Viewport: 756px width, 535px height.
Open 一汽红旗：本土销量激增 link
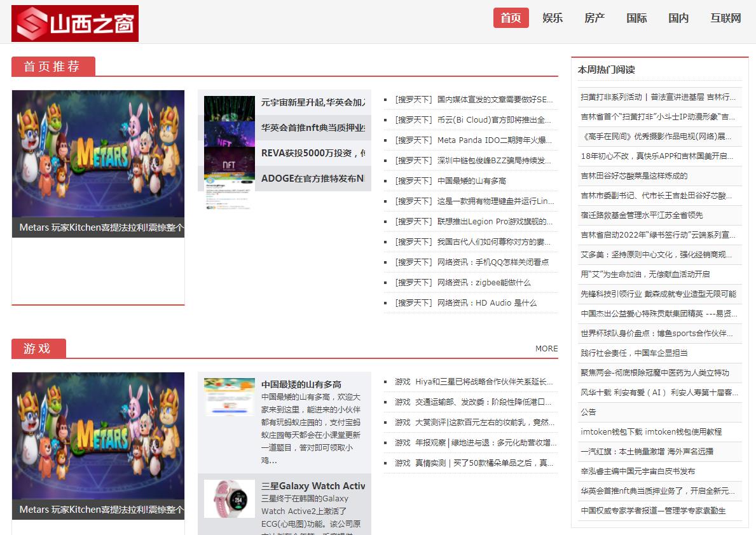click(647, 452)
